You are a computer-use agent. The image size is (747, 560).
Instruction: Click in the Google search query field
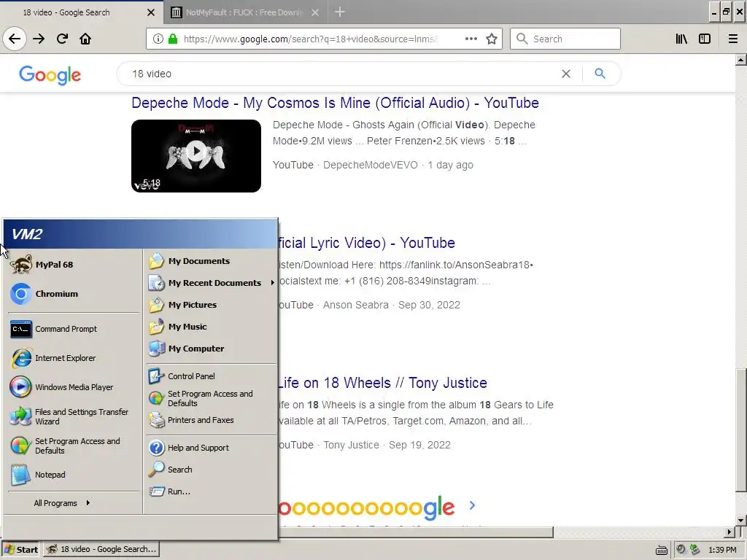click(343, 74)
